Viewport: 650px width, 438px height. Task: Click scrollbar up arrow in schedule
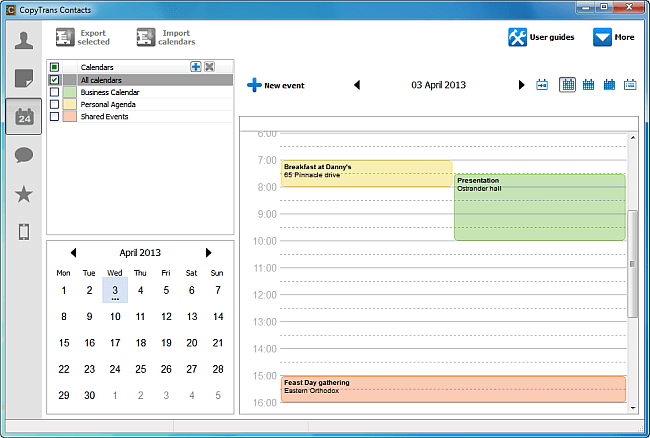pyautogui.click(x=633, y=137)
